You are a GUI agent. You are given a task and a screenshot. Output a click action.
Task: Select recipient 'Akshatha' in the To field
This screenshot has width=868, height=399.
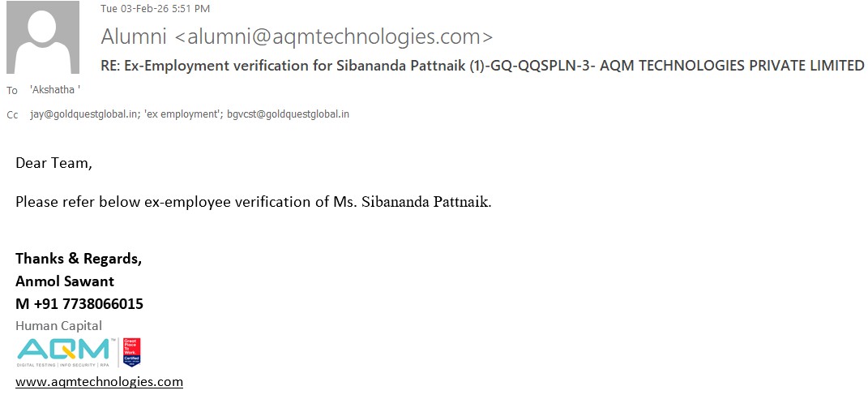[x=54, y=89]
